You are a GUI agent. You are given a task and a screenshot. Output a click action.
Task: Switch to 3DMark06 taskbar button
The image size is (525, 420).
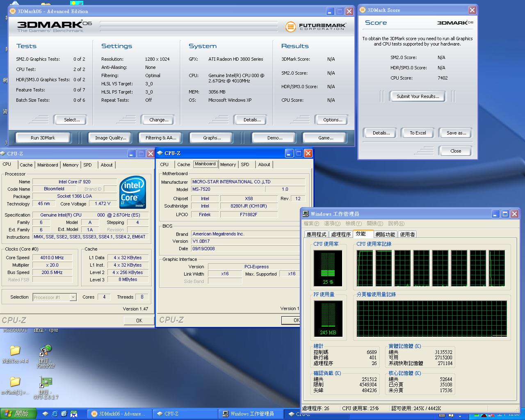(120, 414)
